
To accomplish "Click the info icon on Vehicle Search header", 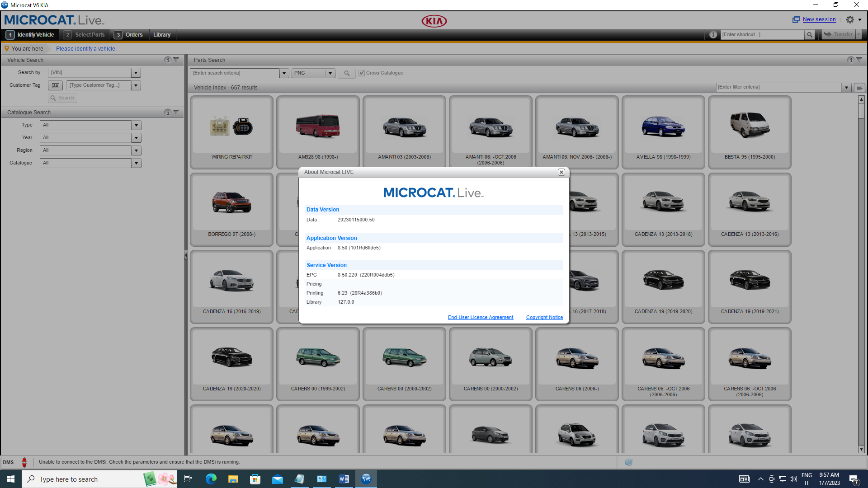I will tap(167, 59).
